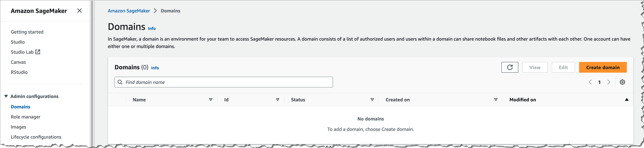
Task: Open Canvas from the sidebar
Action: tap(18, 62)
